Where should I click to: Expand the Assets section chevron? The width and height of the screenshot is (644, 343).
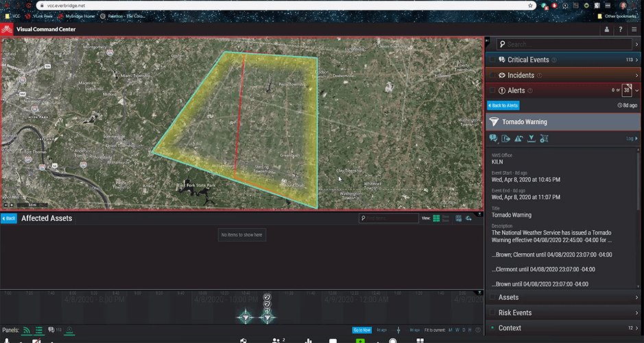pyautogui.click(x=637, y=298)
